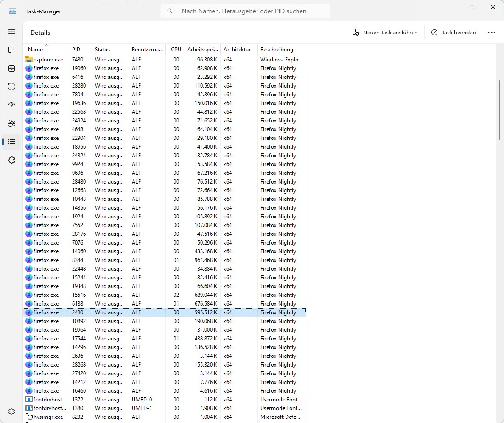Sort by the Status column header
The image size is (504, 423).
pos(110,50)
